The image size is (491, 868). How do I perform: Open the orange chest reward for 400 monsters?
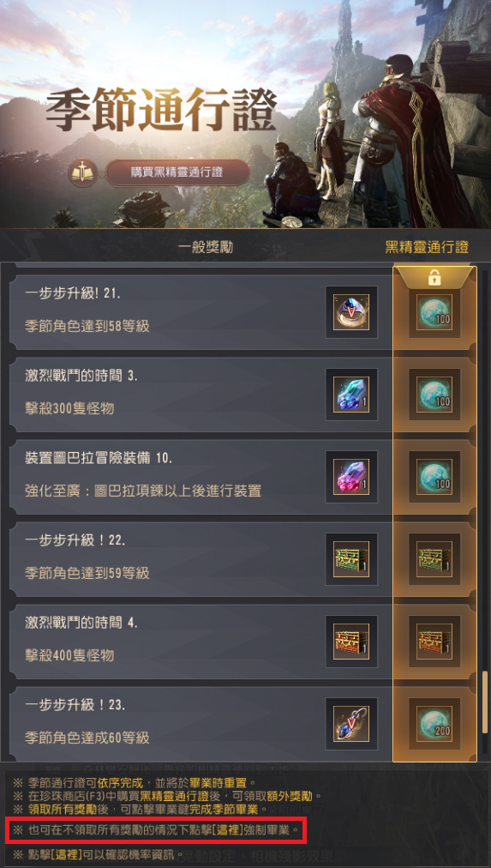(351, 641)
